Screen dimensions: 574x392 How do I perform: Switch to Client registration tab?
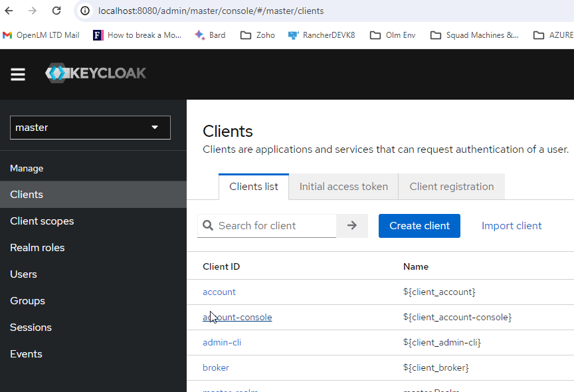tap(452, 187)
